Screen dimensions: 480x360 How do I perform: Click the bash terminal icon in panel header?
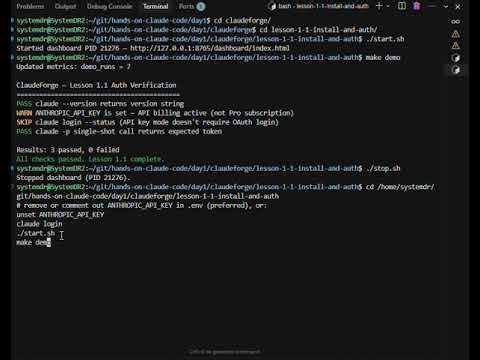click(272, 6)
